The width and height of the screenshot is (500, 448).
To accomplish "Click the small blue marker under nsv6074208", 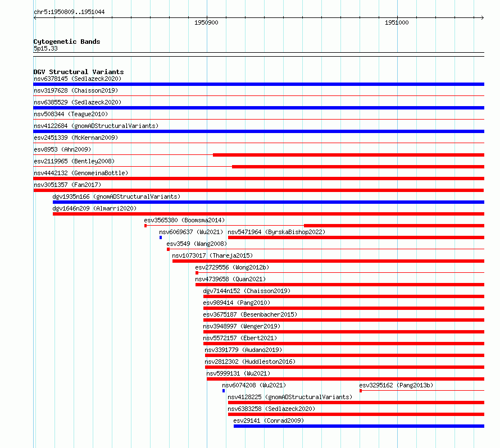I will 224,391.
